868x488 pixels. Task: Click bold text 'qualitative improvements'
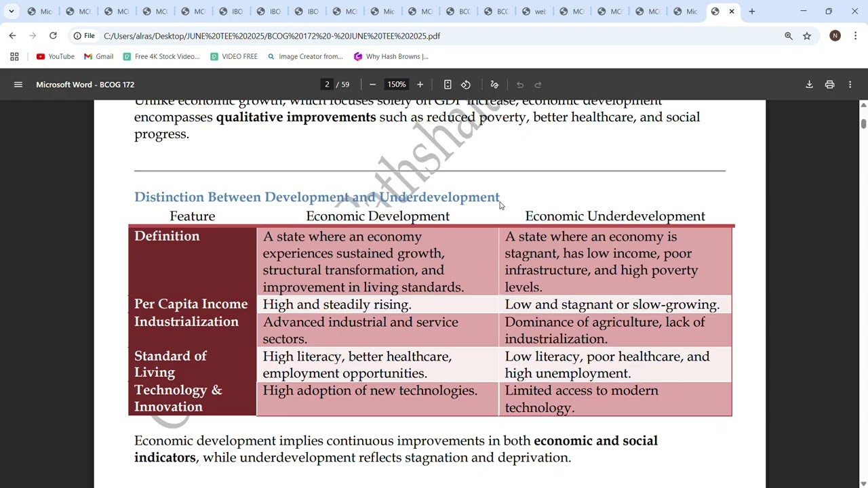coord(296,117)
